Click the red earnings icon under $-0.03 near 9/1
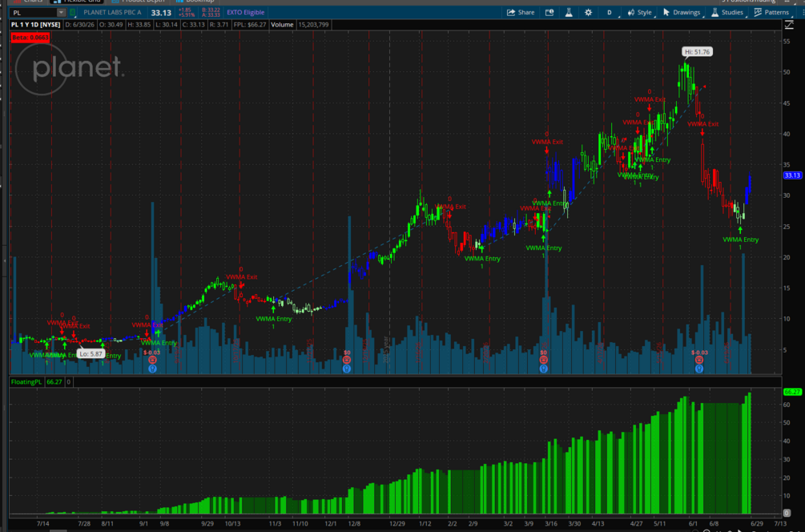 [152, 360]
